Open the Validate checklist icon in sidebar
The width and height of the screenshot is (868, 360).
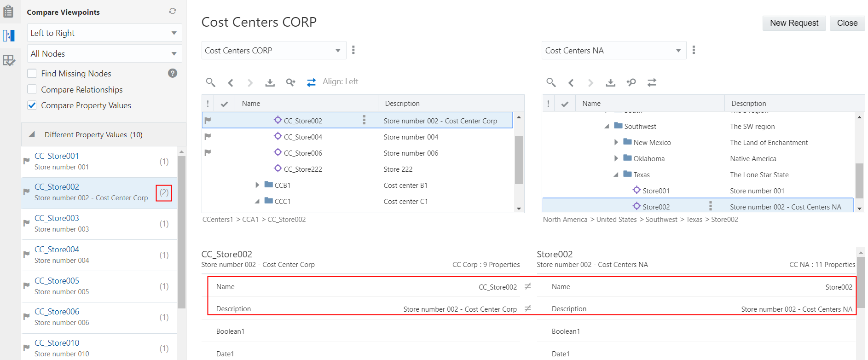[x=9, y=60]
